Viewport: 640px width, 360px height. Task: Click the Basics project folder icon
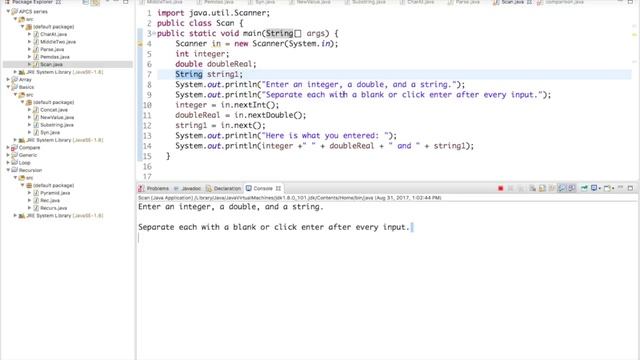click(x=15, y=87)
